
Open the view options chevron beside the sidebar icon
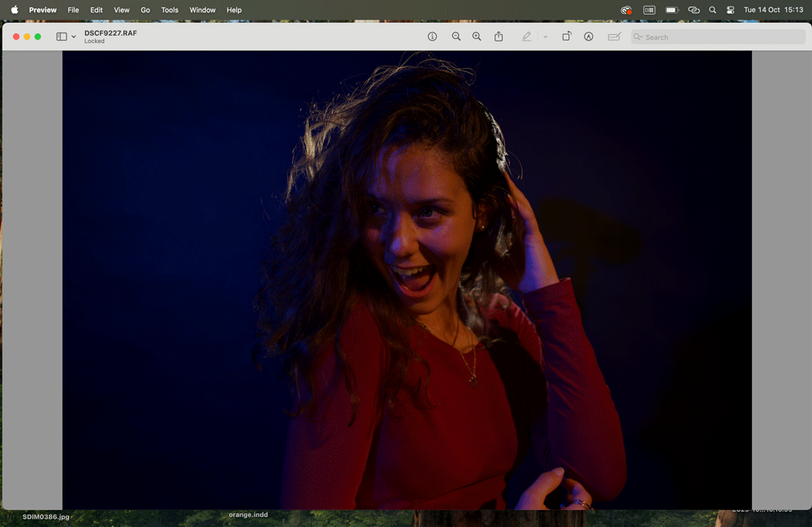click(x=73, y=37)
